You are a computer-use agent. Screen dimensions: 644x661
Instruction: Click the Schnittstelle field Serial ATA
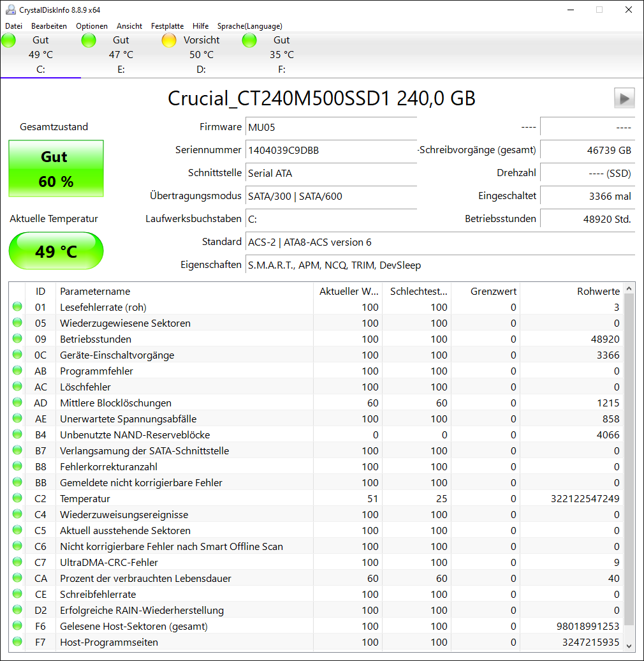(x=331, y=174)
